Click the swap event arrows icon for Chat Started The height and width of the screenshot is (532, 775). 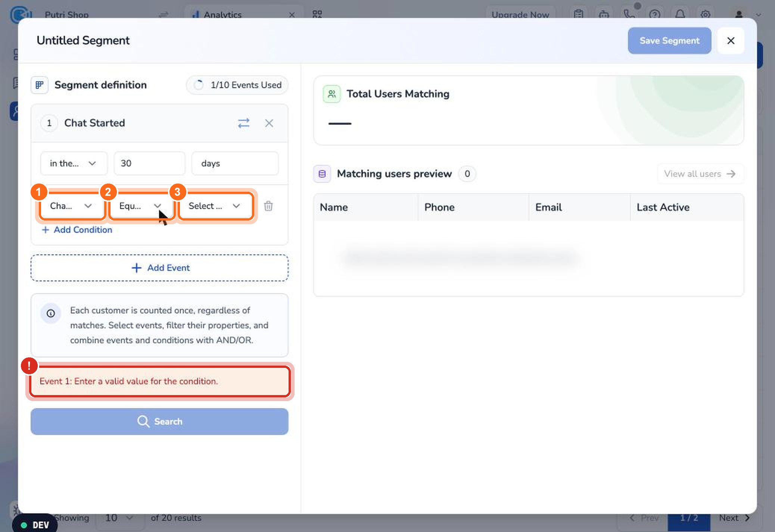[x=243, y=123]
